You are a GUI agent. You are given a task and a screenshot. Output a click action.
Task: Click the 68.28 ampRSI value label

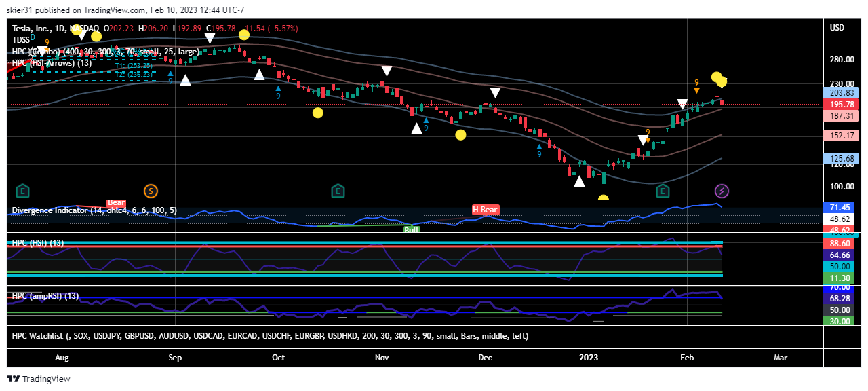pos(839,299)
